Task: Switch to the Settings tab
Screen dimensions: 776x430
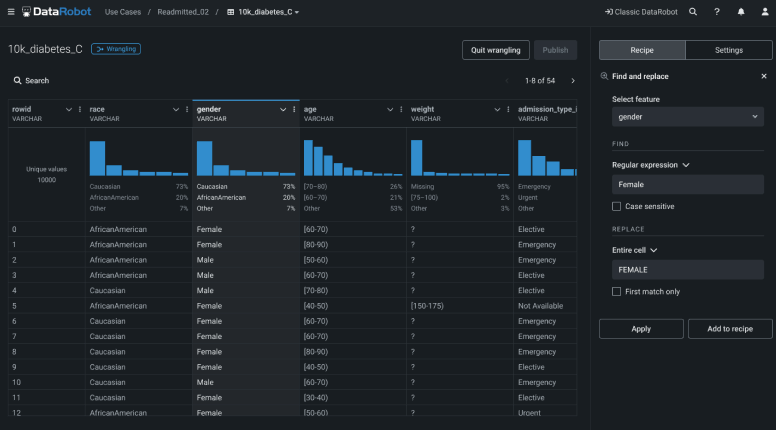Action: 728,50
